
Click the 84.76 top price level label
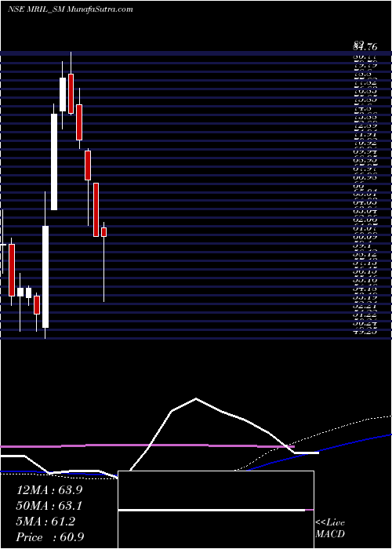pyautogui.click(x=365, y=46)
